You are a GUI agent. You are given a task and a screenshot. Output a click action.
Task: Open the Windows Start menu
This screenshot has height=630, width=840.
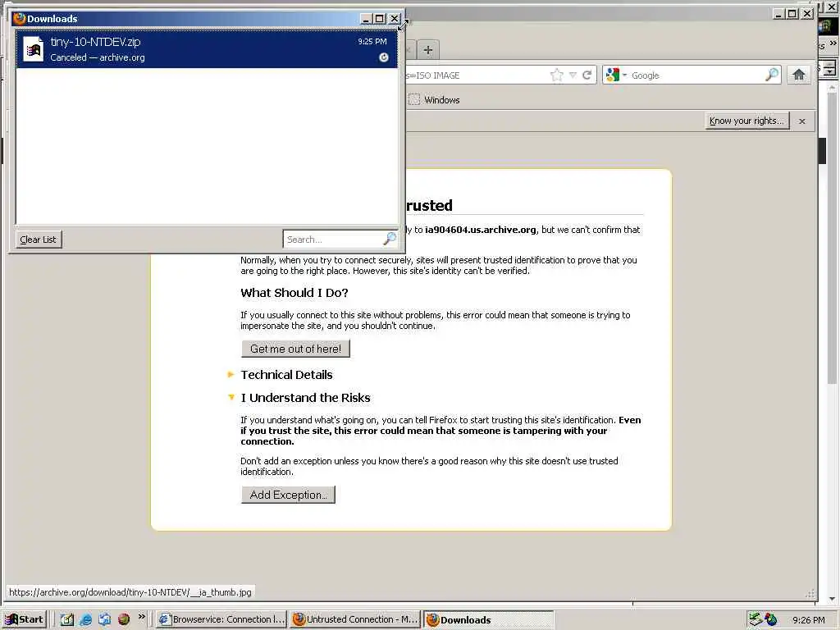(25, 619)
